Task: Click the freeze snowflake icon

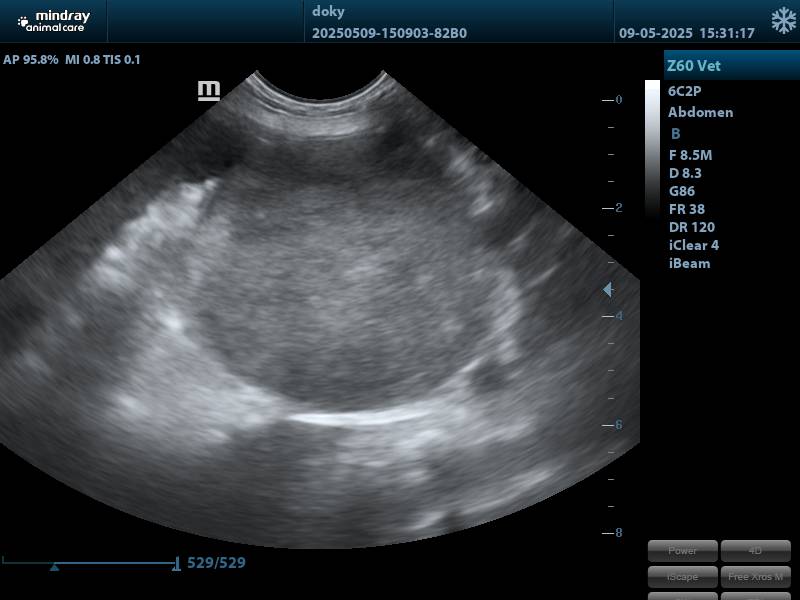Action: click(783, 21)
